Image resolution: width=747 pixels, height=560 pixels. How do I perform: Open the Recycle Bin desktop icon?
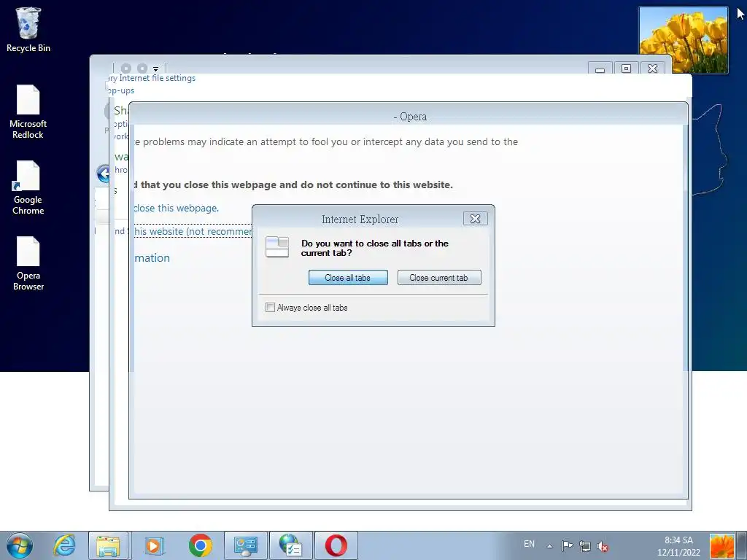coord(28,29)
